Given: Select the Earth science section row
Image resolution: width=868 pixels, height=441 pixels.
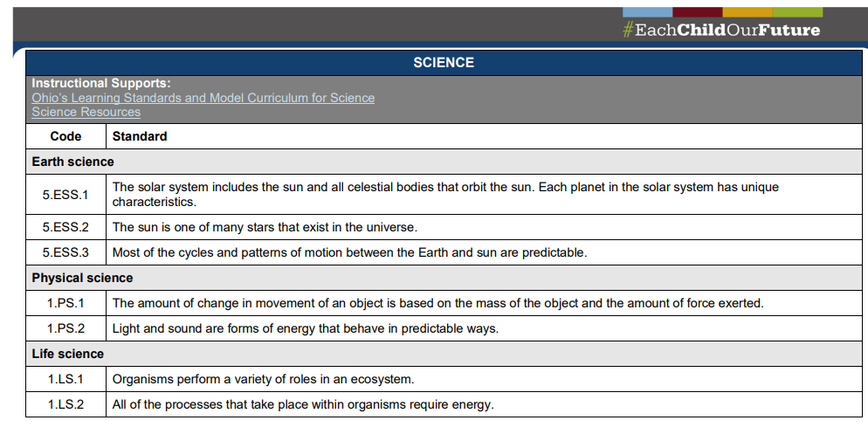Looking at the screenshot, I should pyautogui.click(x=73, y=162).
